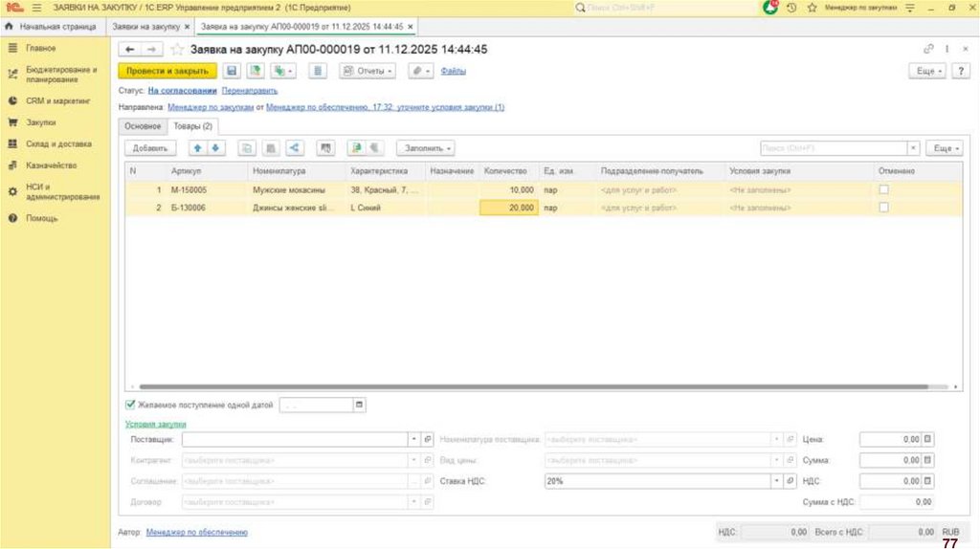Open service settings lines icon in title bar
980x549 pixels.
click(x=910, y=8)
